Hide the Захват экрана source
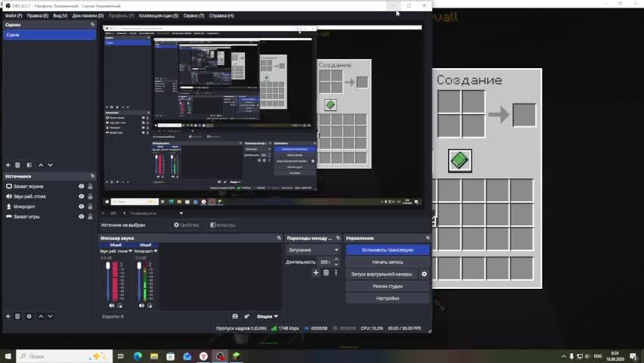644x363 pixels. 82,186
